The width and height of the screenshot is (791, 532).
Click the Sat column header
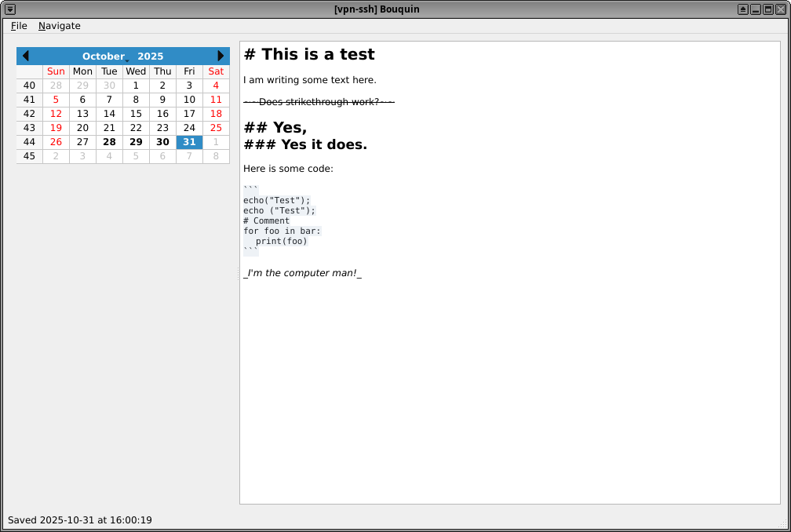coord(216,71)
